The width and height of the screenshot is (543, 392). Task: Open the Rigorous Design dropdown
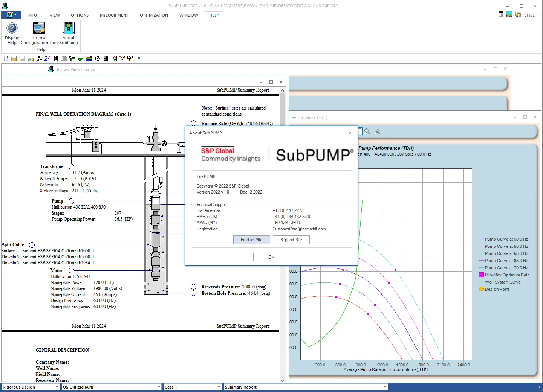point(31,387)
